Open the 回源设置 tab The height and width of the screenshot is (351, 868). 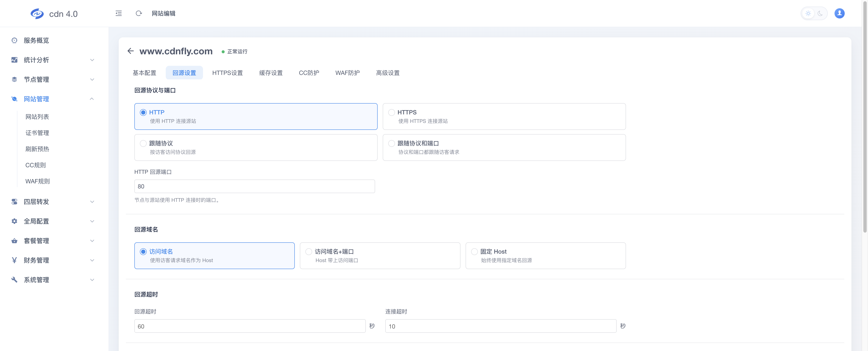184,73
